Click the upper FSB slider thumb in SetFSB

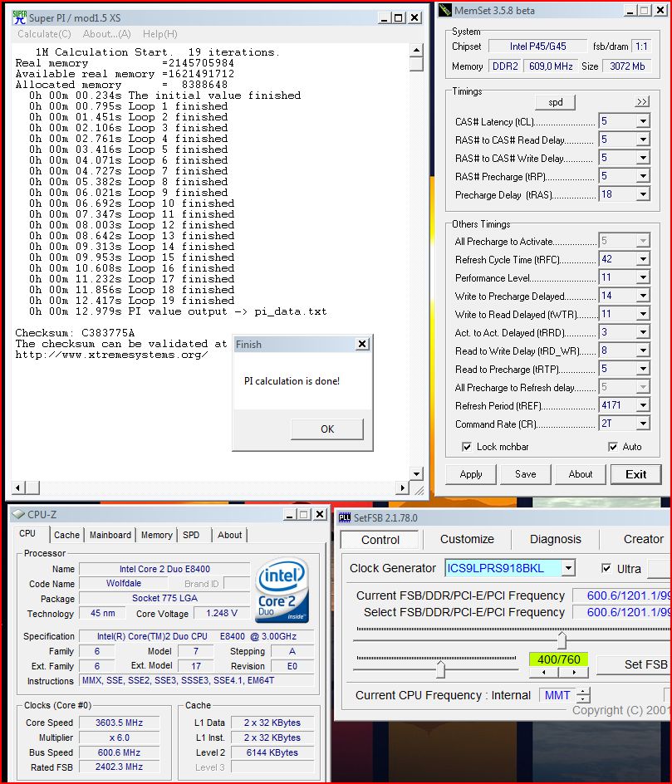point(562,639)
